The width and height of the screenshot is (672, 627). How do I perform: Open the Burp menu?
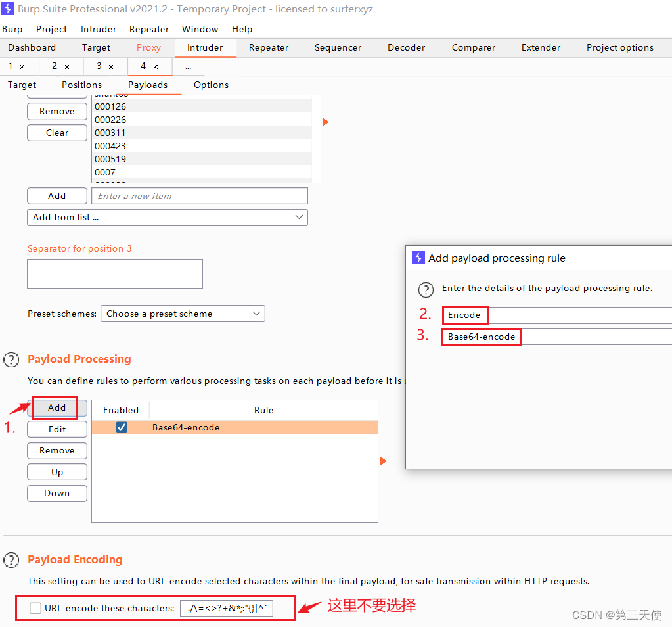[12, 29]
